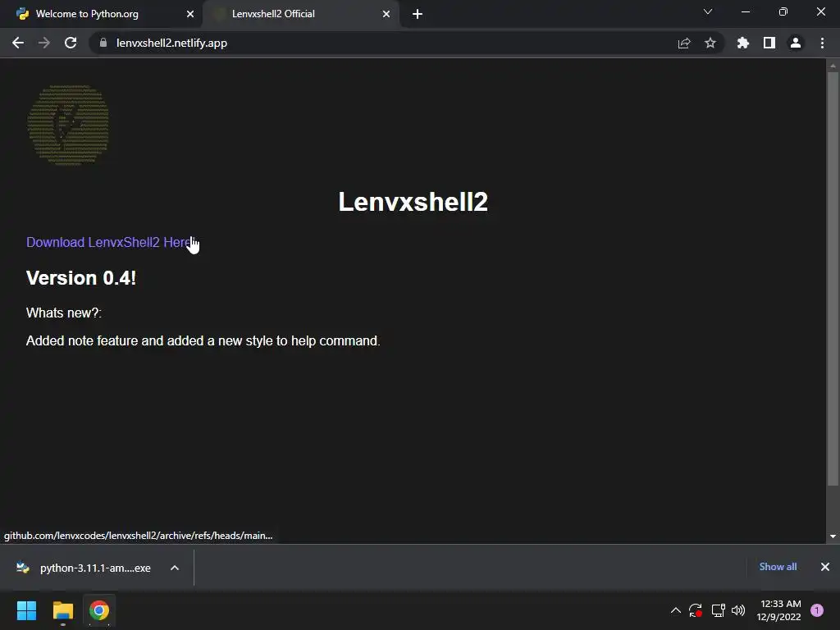Click the Version 0.4! heading
The width and height of the screenshot is (840, 630).
(x=81, y=278)
